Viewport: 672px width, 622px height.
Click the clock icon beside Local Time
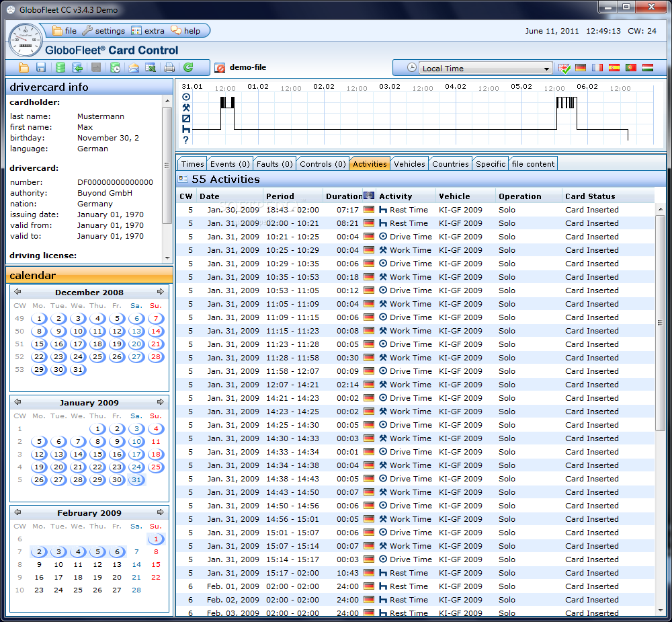(x=411, y=68)
